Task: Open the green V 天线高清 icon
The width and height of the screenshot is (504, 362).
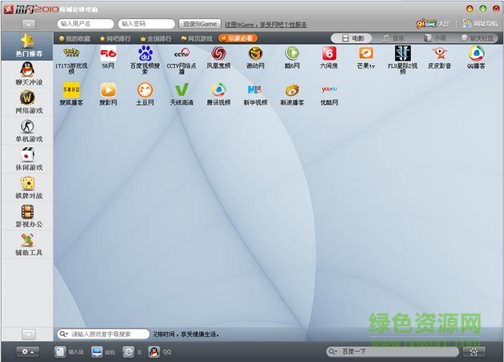Action: (182, 90)
